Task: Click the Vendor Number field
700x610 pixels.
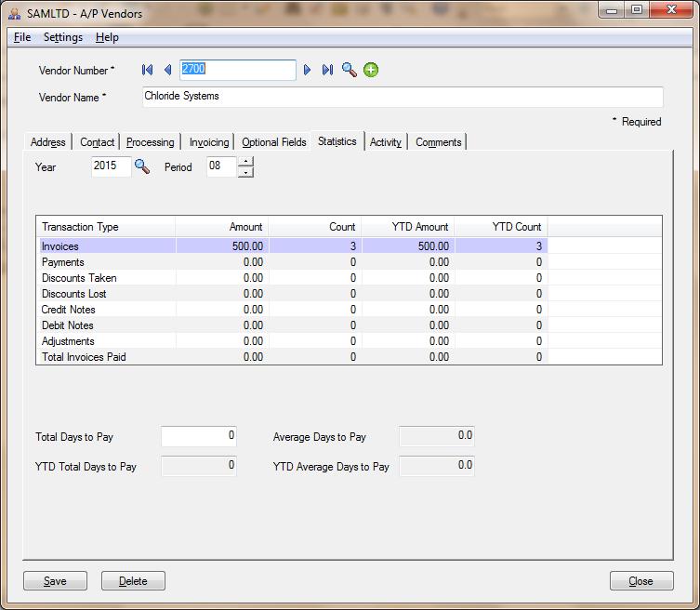Action: click(x=237, y=70)
